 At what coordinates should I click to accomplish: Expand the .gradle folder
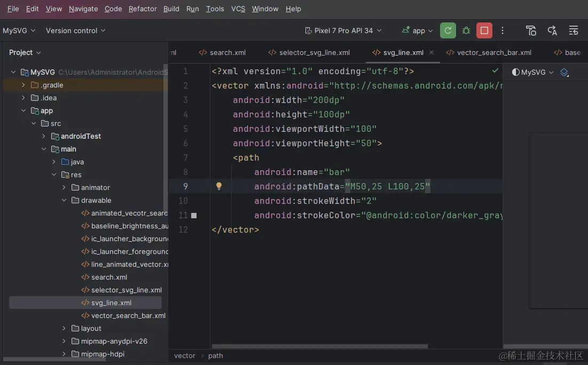click(x=23, y=85)
